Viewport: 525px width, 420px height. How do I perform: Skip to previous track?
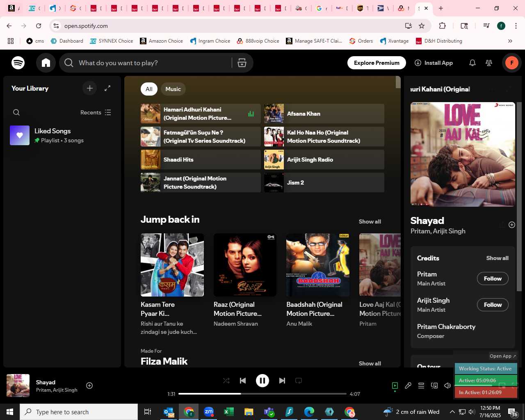click(x=243, y=381)
